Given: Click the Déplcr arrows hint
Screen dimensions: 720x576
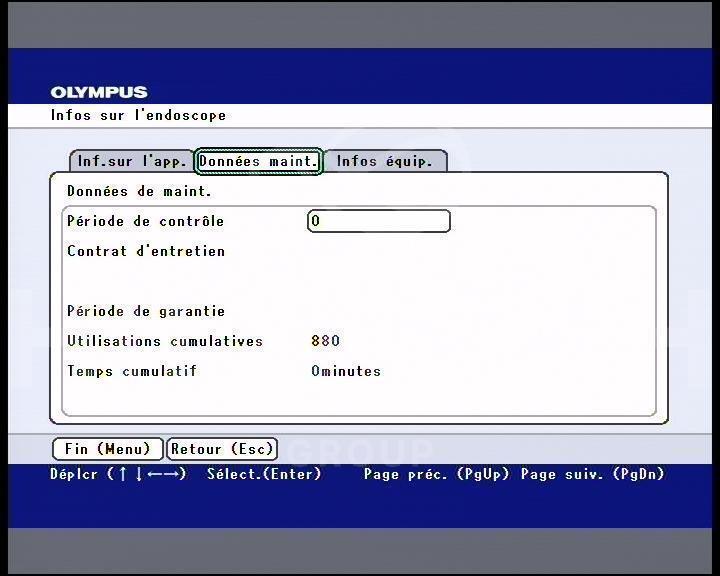Looking at the screenshot, I should tap(118, 474).
